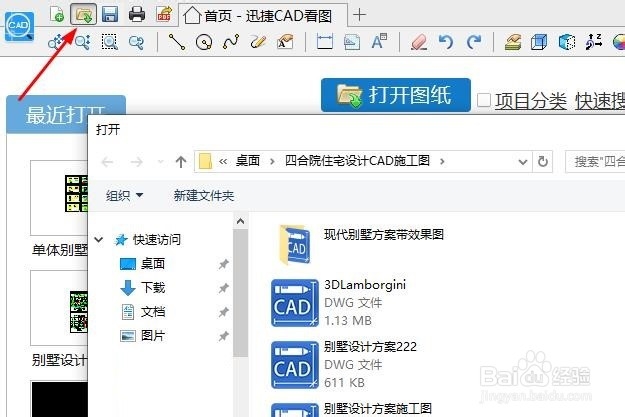625x417 pixels.
Task: Collapse the 快速访问 tree node
Action: click(x=98, y=240)
